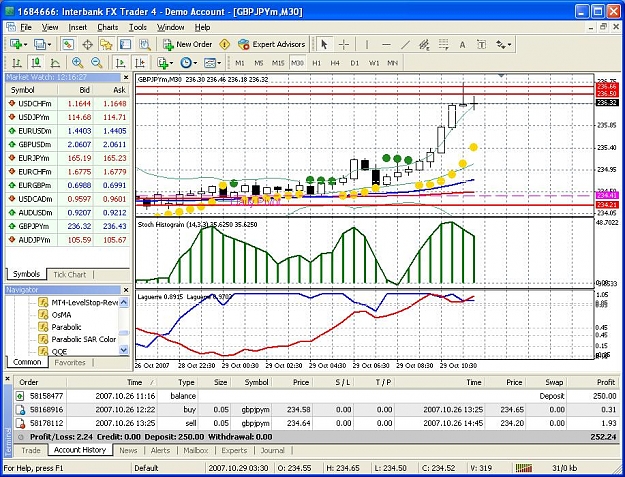The width and height of the screenshot is (625, 477).
Task: Select GBPJPYm row in Market Watch
Action: tap(68, 226)
